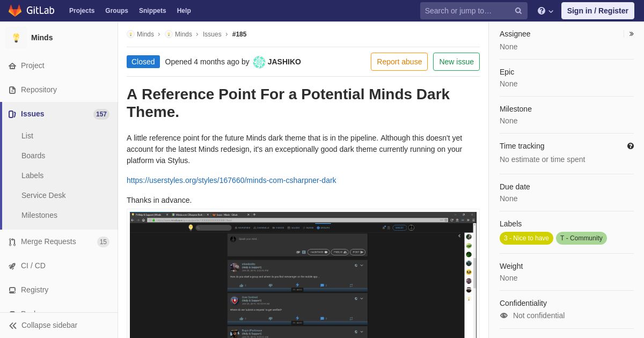Open the GitLab fox logo home
Screen dimensions: 644x338
click(x=15, y=11)
